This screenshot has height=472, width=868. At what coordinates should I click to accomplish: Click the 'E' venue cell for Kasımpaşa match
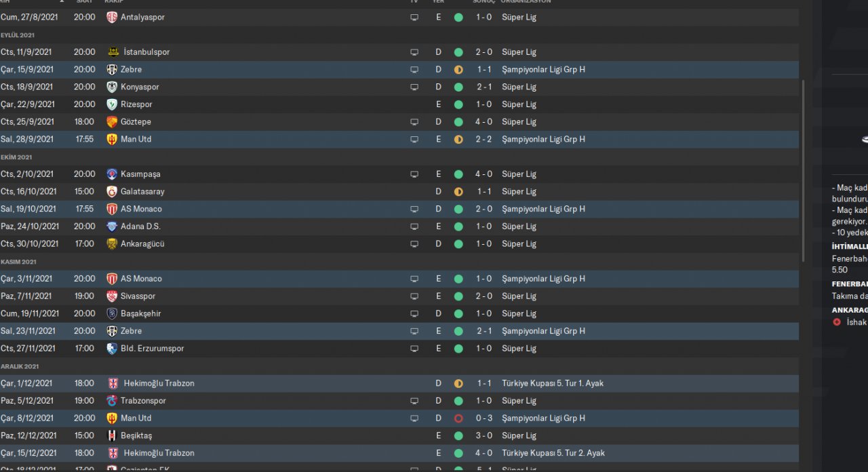(x=438, y=174)
